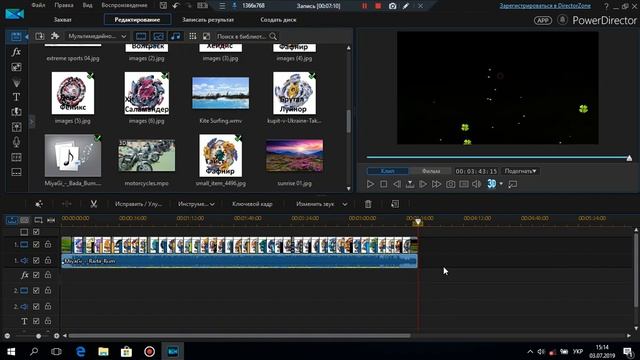The width and height of the screenshot is (640, 360).
Task: Open the Воспроизведение menu
Action: pos(124,5)
